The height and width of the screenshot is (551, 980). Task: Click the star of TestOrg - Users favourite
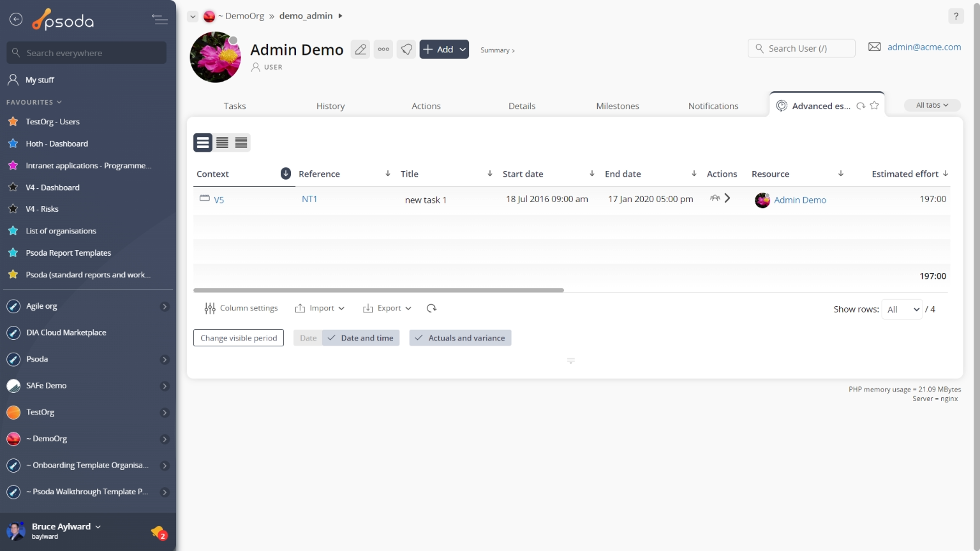13,121
